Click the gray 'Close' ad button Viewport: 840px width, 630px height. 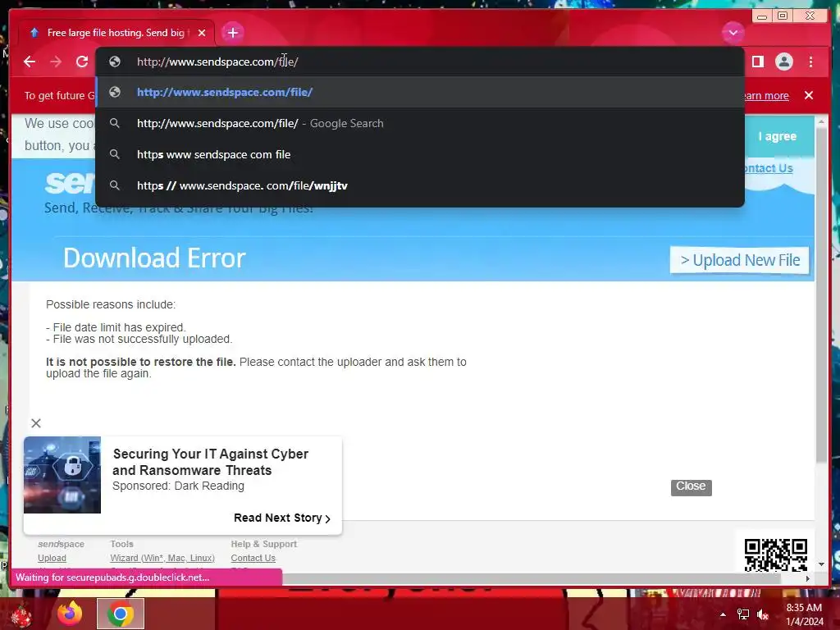click(691, 487)
